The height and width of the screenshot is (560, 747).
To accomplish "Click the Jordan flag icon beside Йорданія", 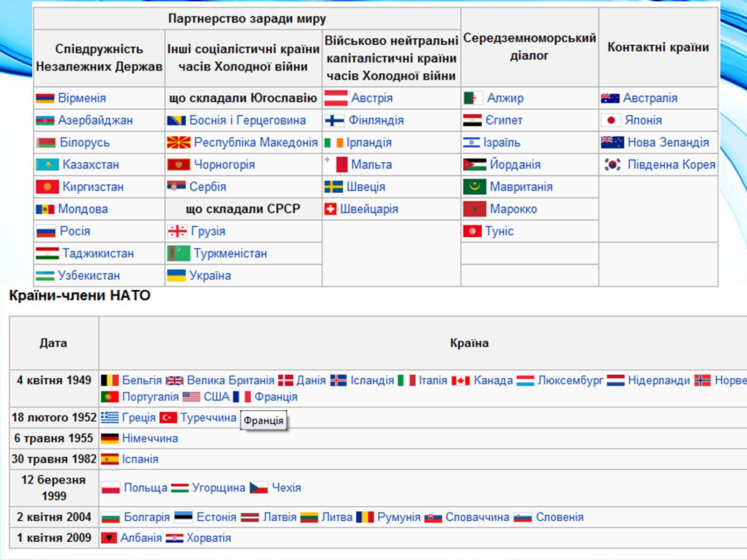I will [474, 165].
